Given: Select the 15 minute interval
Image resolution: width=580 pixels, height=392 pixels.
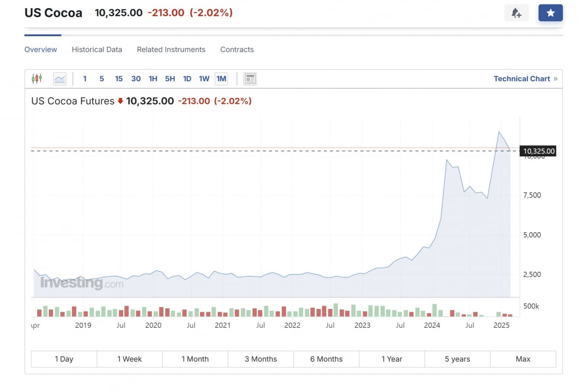Looking at the screenshot, I should (119, 79).
